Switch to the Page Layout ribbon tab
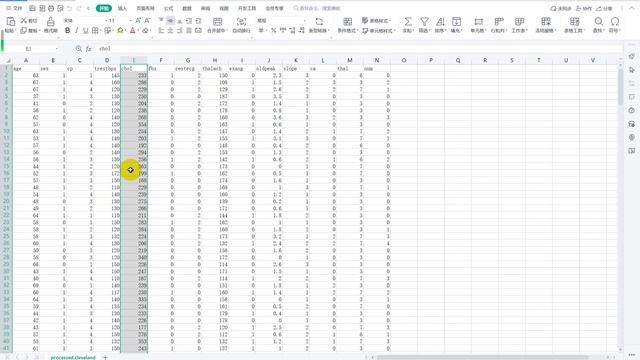This screenshot has width=640, height=360. point(145,8)
